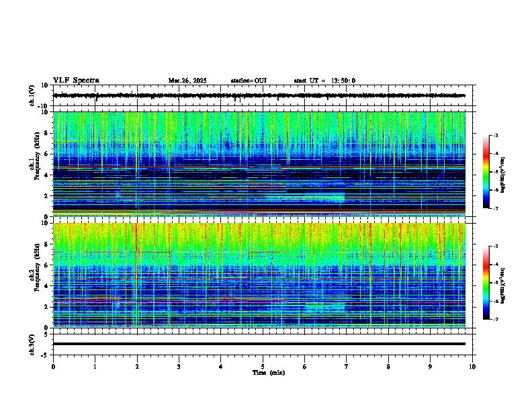Click the time axis tick label '6'
The image size is (532, 411).
click(305, 367)
